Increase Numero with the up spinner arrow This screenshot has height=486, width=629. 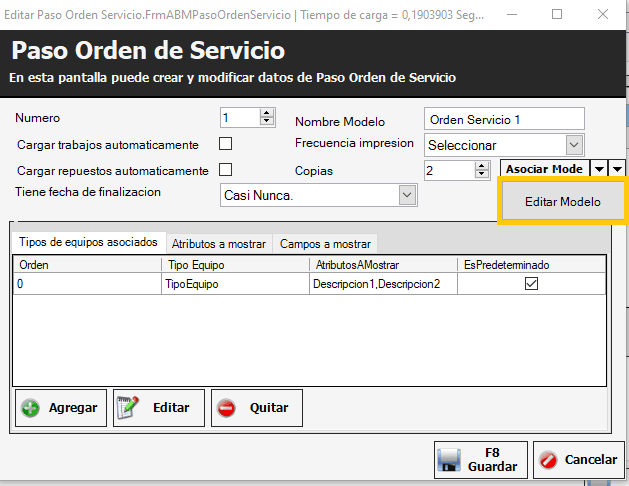[266, 112]
